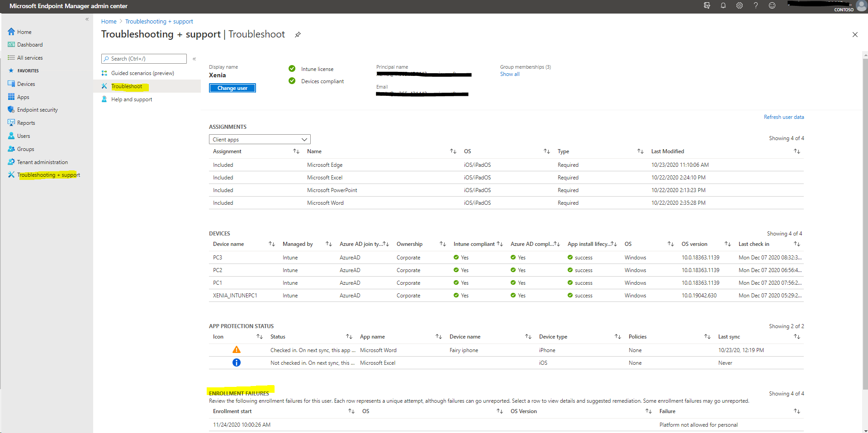
Task: Click the warning icon on Microsoft Word row
Action: [237, 350]
